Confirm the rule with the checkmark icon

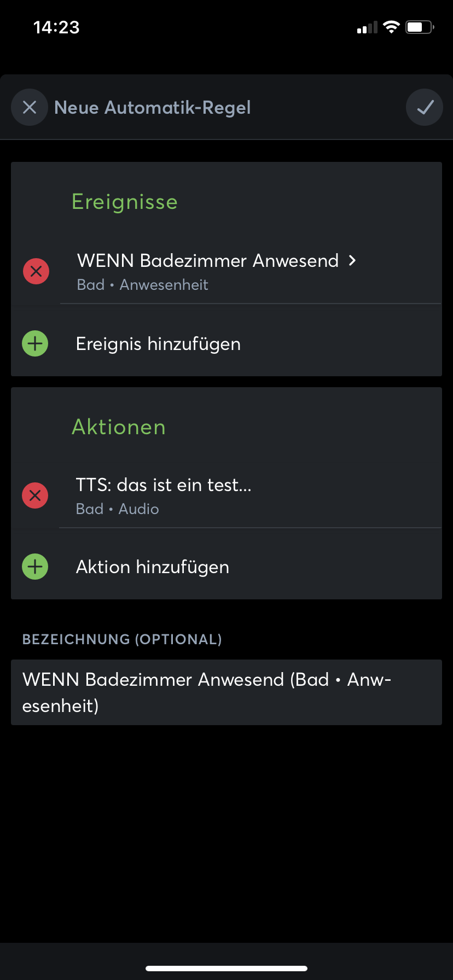425,107
